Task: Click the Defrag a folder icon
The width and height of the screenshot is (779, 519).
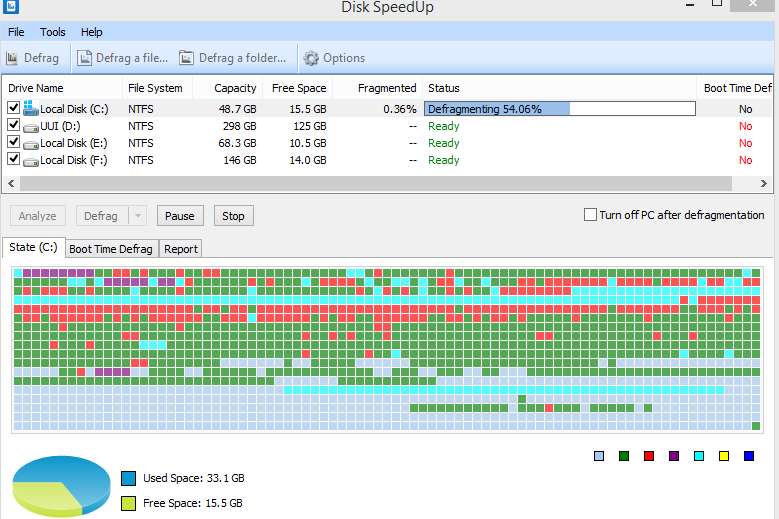Action: tap(186, 58)
